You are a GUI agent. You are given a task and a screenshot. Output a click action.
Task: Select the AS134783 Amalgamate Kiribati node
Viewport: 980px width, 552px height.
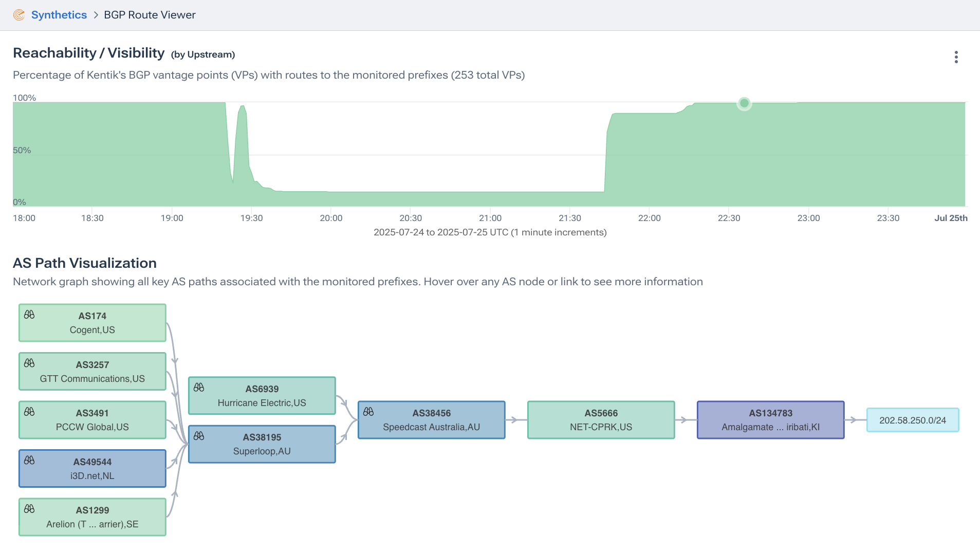(771, 420)
